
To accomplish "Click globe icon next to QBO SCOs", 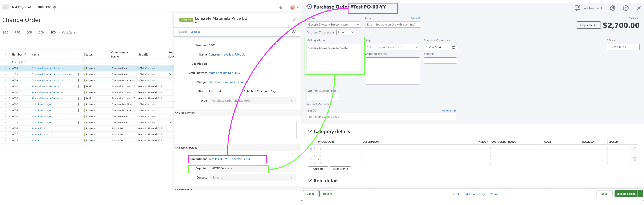I will click(x=55, y=7).
